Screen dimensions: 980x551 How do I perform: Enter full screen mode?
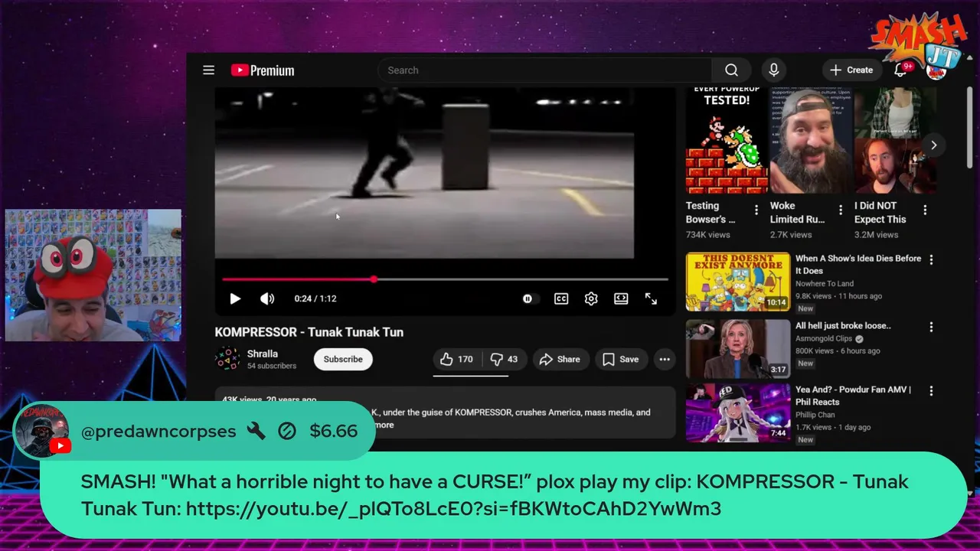(x=651, y=299)
